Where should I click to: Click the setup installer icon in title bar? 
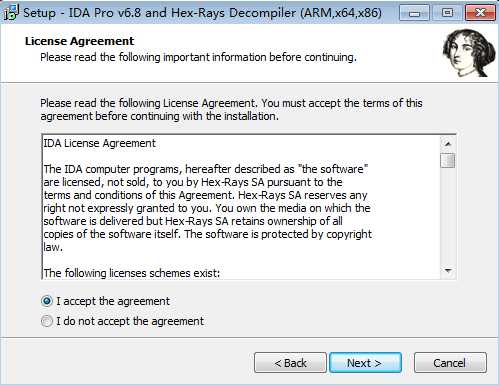[10, 13]
